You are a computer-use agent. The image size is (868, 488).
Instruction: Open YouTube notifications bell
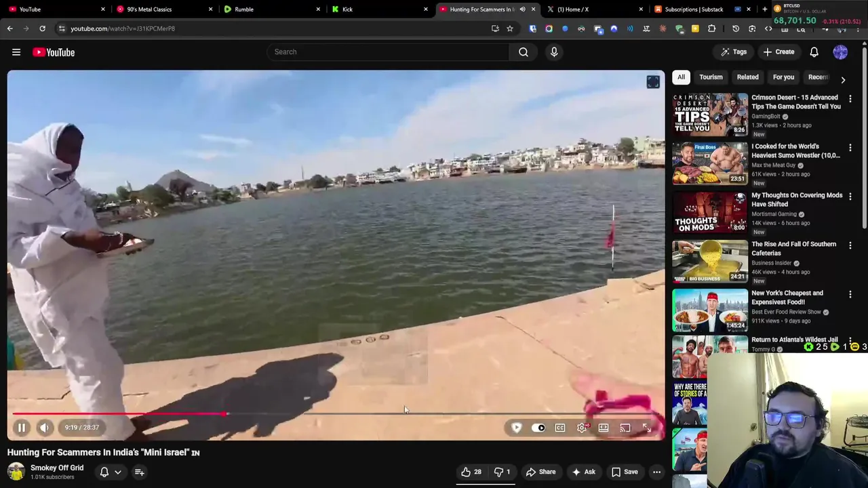tap(814, 52)
